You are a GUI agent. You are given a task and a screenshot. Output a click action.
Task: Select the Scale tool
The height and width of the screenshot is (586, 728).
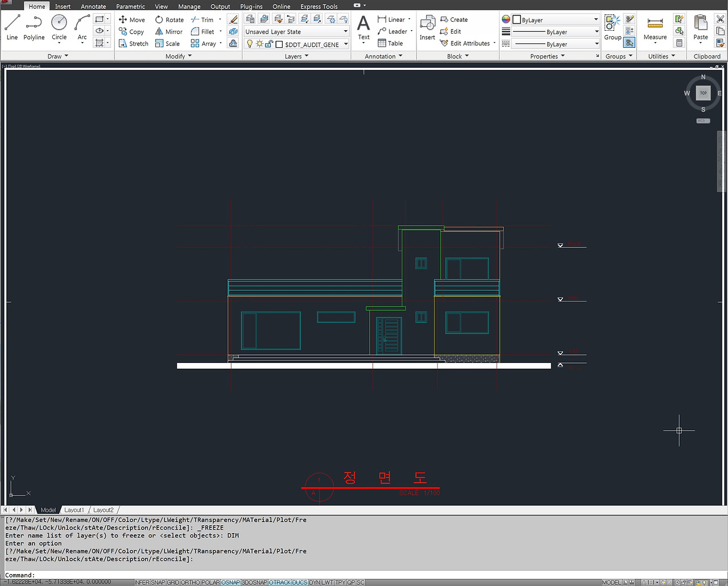[x=167, y=44]
